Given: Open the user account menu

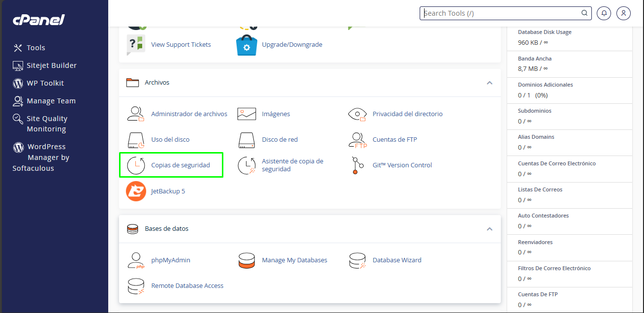Looking at the screenshot, I should tap(623, 13).
